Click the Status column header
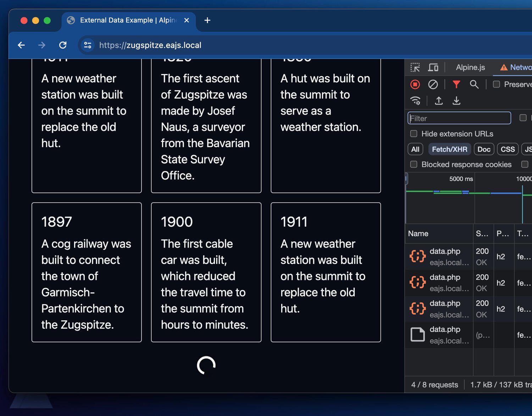 (482, 233)
